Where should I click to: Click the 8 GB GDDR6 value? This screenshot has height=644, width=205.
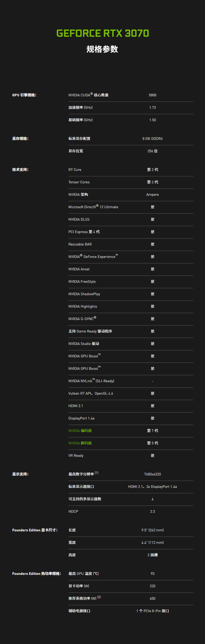(153, 139)
